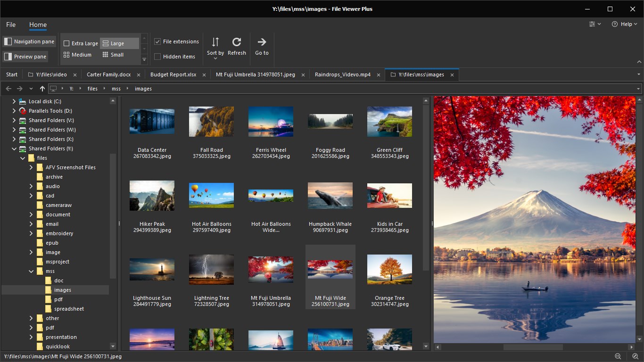
Task: Switch to the Start tab
Action: tap(12, 74)
